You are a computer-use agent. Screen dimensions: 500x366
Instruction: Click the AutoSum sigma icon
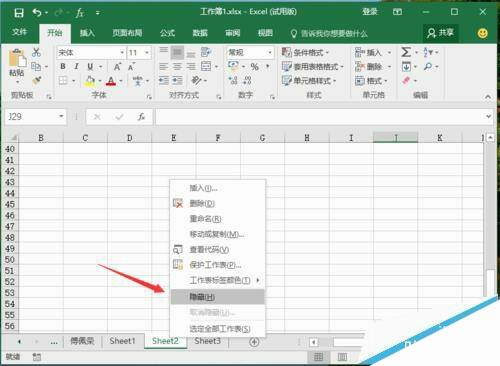[x=406, y=52]
